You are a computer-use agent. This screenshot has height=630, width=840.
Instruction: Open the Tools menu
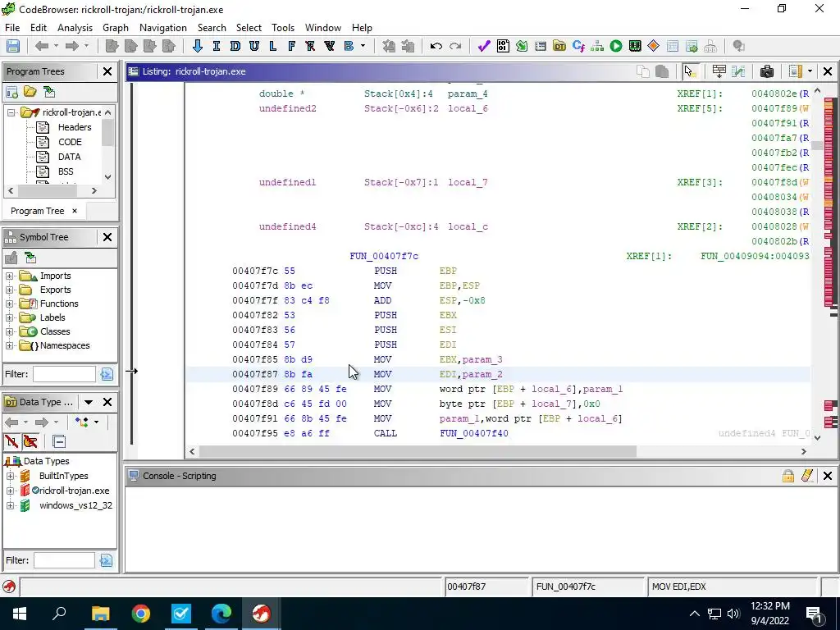coord(283,28)
